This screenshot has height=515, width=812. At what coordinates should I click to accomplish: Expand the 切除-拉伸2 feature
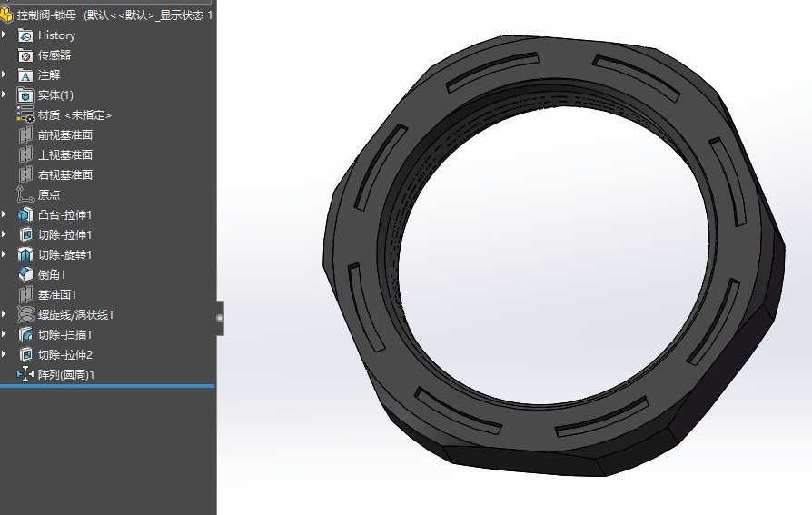pos(5,354)
